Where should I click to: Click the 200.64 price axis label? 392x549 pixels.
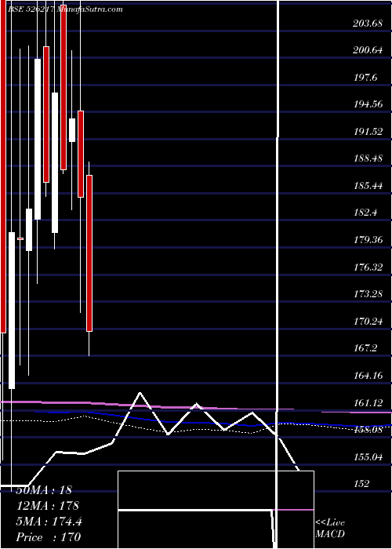coord(367,50)
